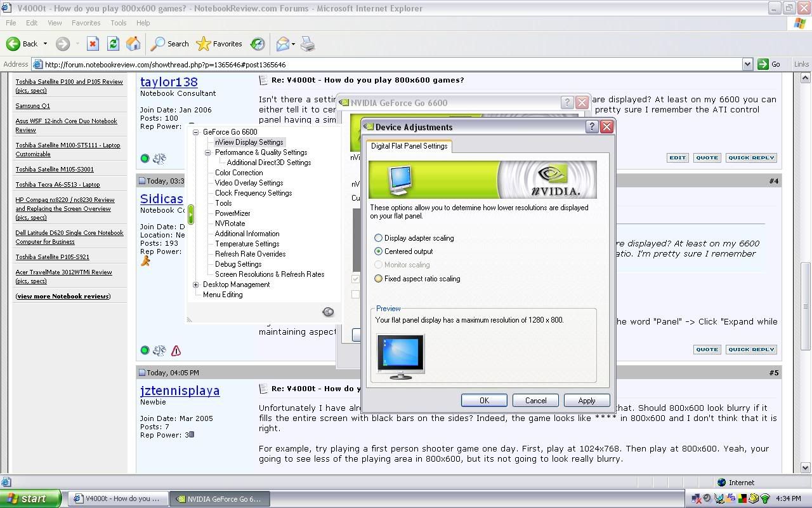Click Sidicas online status green dot
This screenshot has height=508, width=812.
145,351
